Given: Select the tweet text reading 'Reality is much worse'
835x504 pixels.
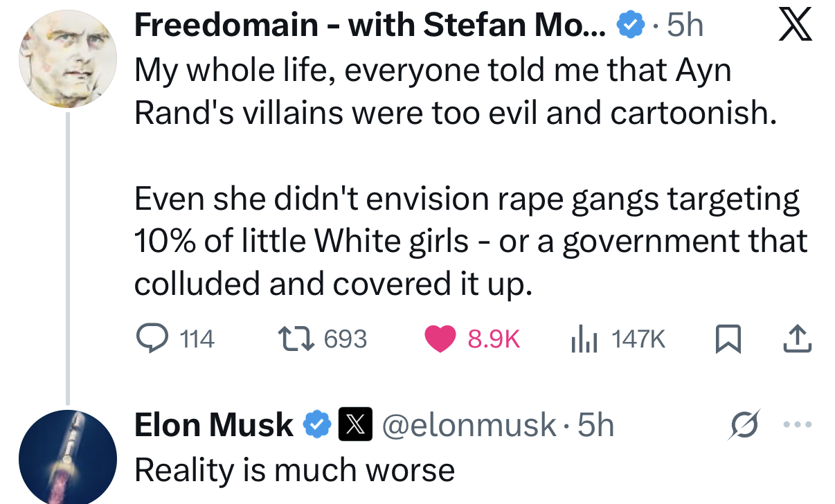Looking at the screenshot, I should point(294,469).
